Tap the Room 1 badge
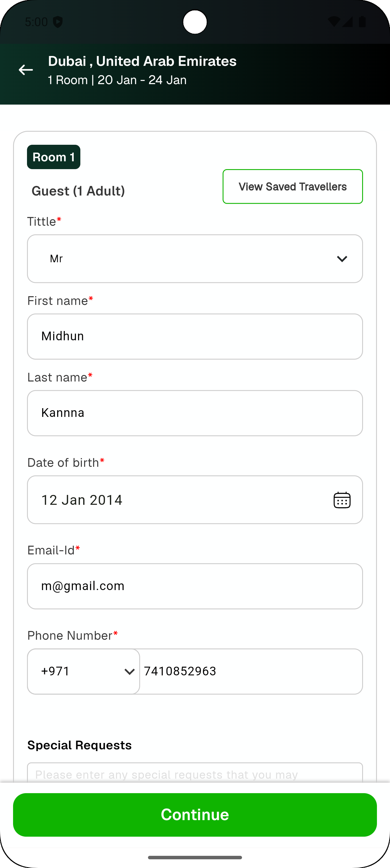The width and height of the screenshot is (390, 868). click(54, 157)
